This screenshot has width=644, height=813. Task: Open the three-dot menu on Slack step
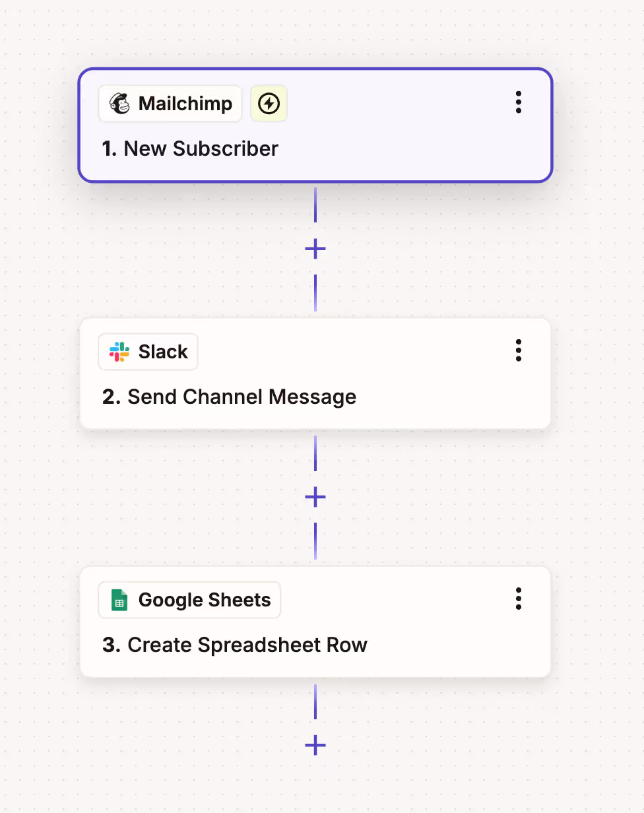tap(519, 350)
